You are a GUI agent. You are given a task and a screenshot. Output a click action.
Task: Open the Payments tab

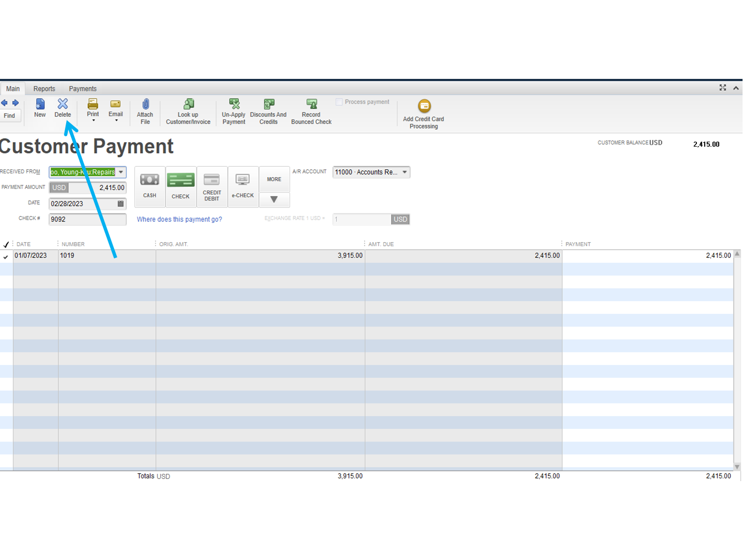click(x=83, y=89)
